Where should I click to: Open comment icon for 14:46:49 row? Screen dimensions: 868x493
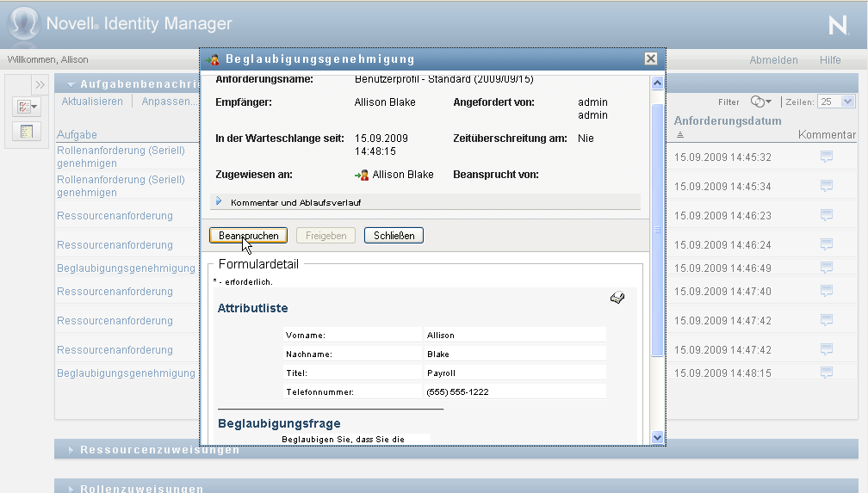pyautogui.click(x=827, y=268)
